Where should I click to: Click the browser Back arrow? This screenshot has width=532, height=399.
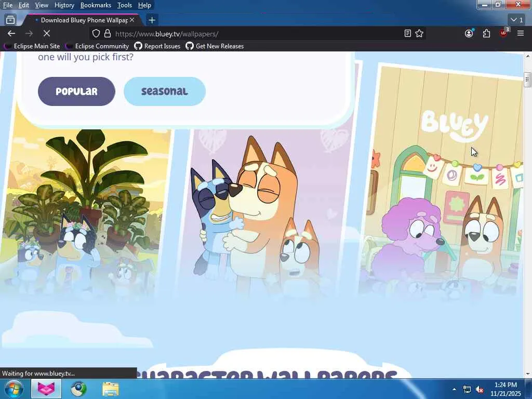(x=11, y=33)
